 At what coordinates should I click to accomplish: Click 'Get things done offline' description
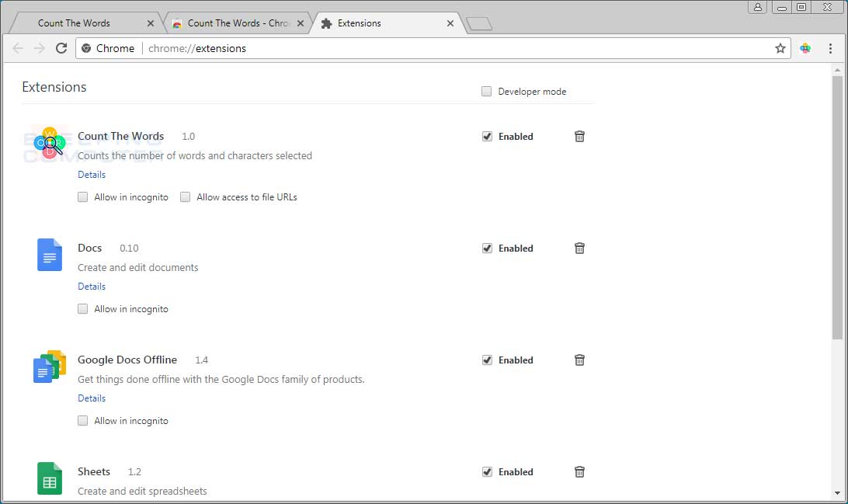click(x=221, y=380)
